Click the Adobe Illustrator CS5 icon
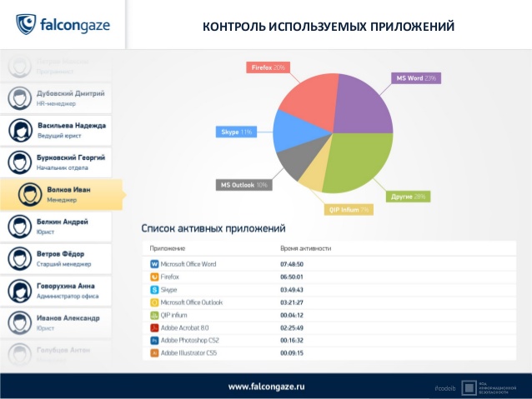Screen dimensions: 532x399 point(154,353)
